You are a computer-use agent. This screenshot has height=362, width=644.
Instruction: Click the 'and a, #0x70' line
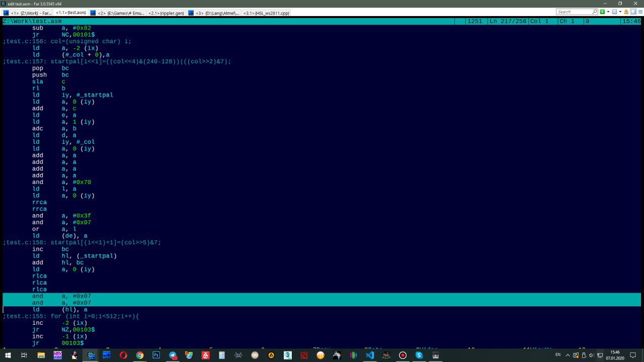pyautogui.click(x=62, y=182)
